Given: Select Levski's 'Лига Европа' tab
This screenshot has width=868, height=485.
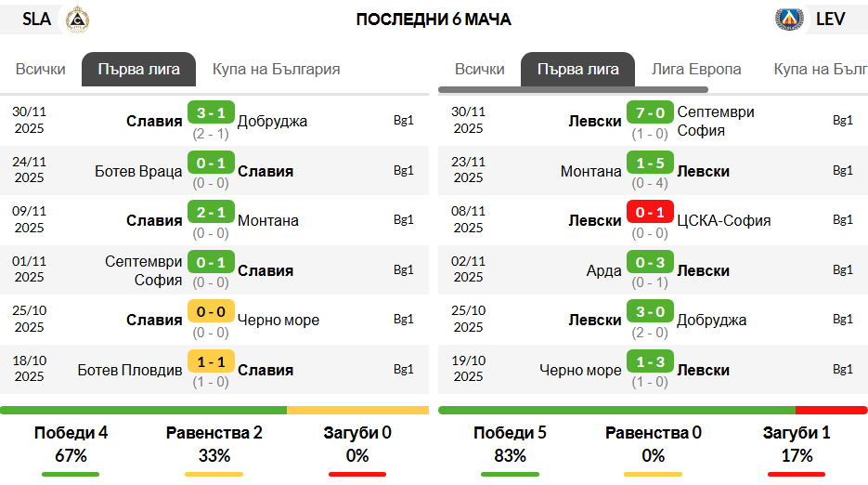Looking at the screenshot, I should (x=696, y=70).
